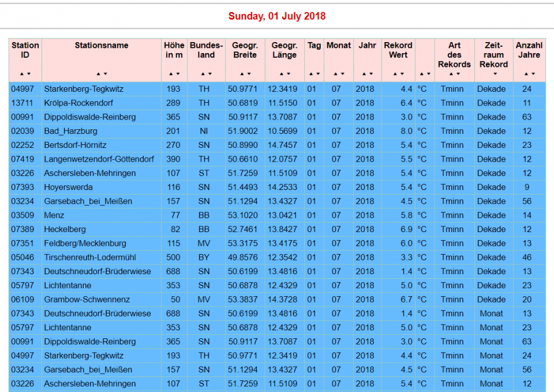
Task: Sort Tag column descending
Action: coord(317,74)
